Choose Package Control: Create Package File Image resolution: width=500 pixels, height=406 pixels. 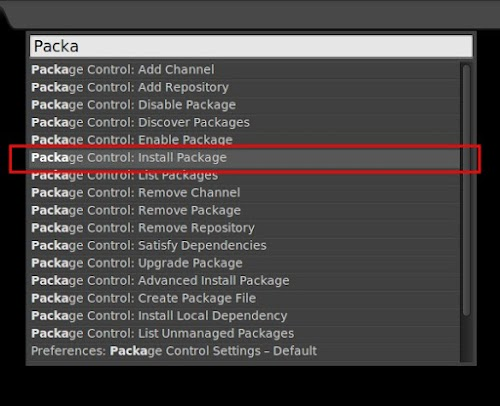[x=244, y=298]
